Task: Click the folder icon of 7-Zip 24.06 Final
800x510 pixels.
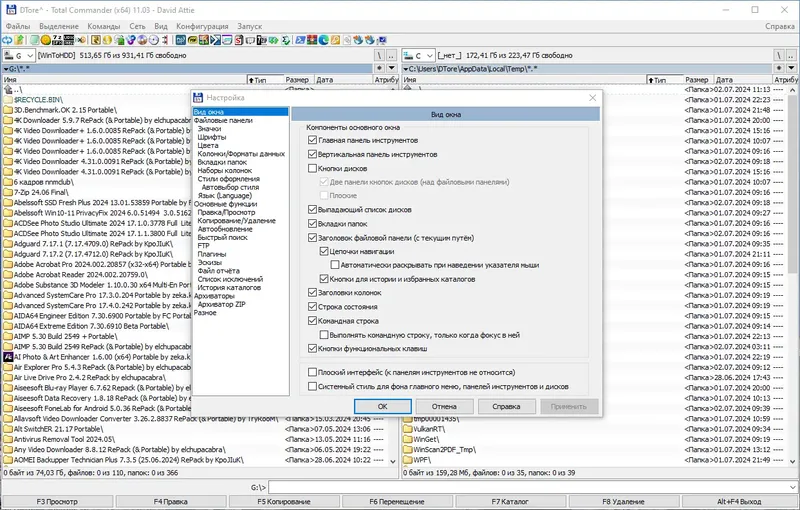Action: [8, 192]
